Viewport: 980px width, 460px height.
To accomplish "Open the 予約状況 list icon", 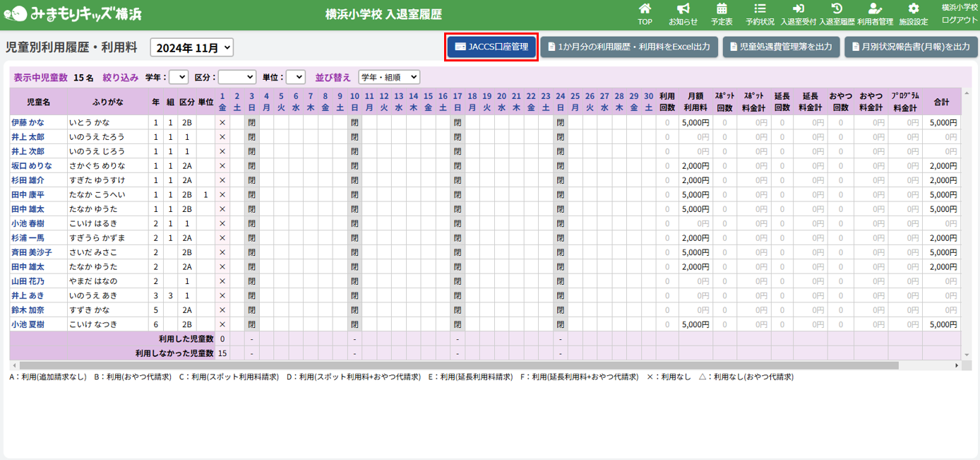I will (x=760, y=9).
